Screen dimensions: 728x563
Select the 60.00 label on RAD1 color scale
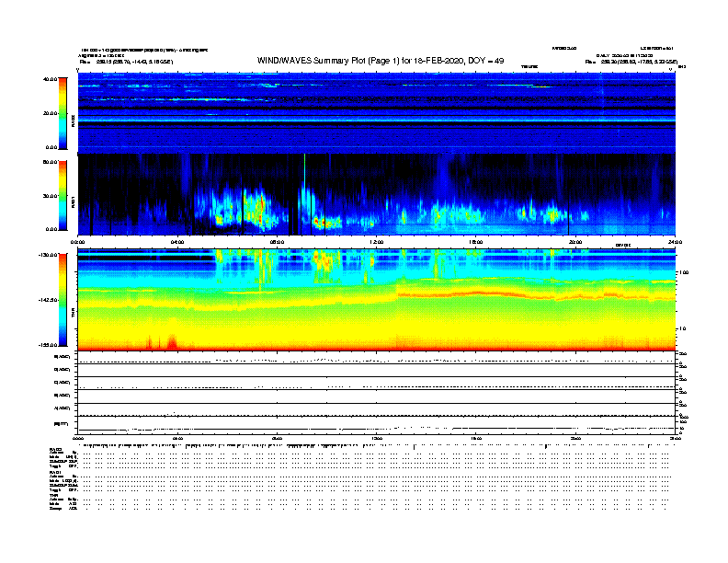tap(50, 162)
